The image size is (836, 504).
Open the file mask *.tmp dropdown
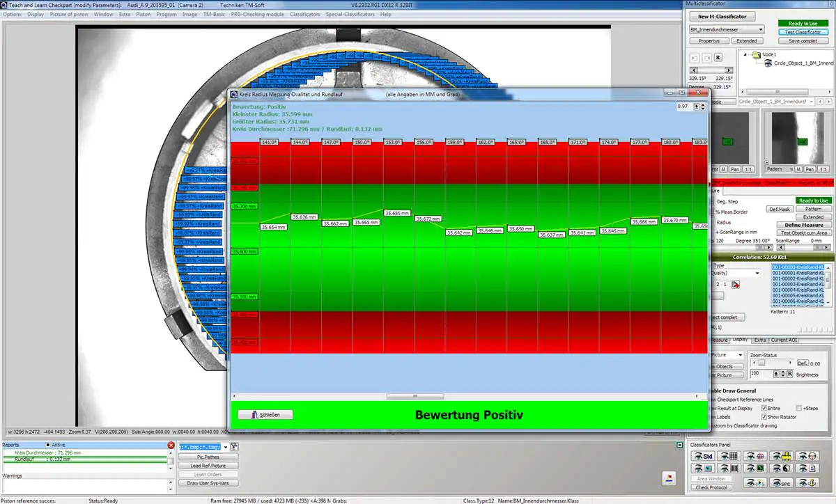(226, 447)
